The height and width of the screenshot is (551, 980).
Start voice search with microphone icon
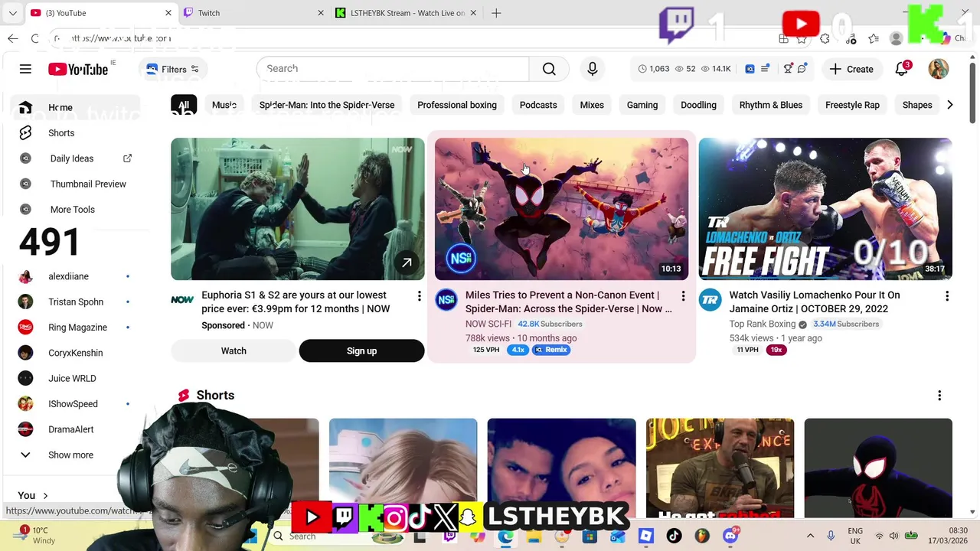click(592, 69)
